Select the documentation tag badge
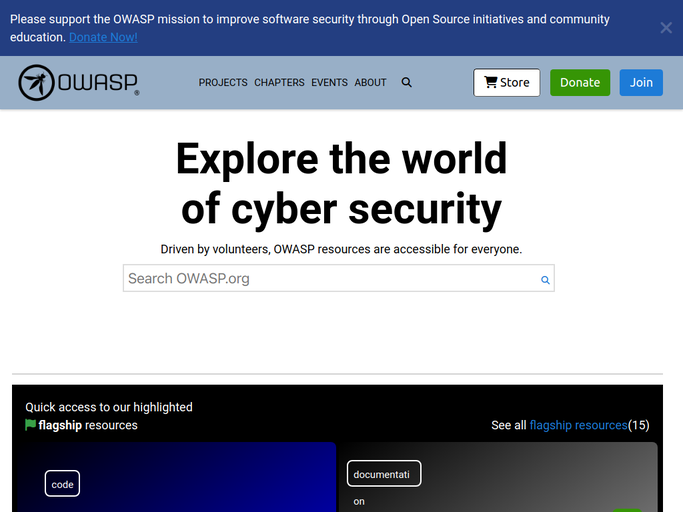The width and height of the screenshot is (683, 512). [384, 474]
